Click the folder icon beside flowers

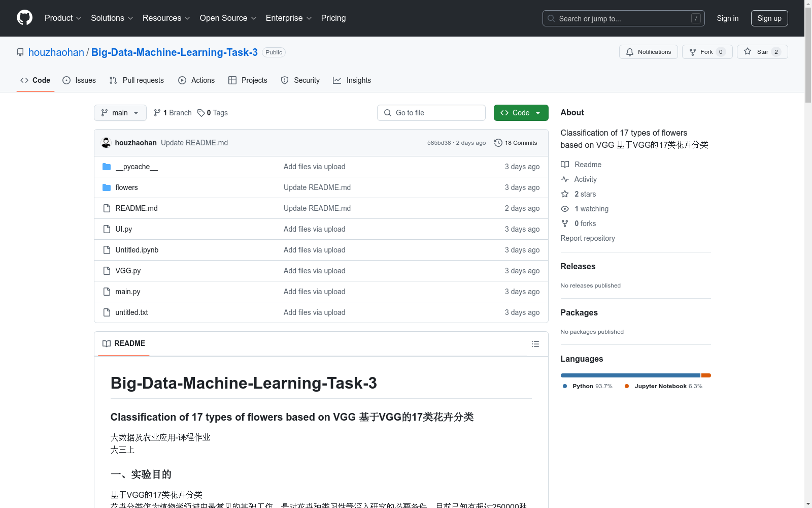[107, 187]
